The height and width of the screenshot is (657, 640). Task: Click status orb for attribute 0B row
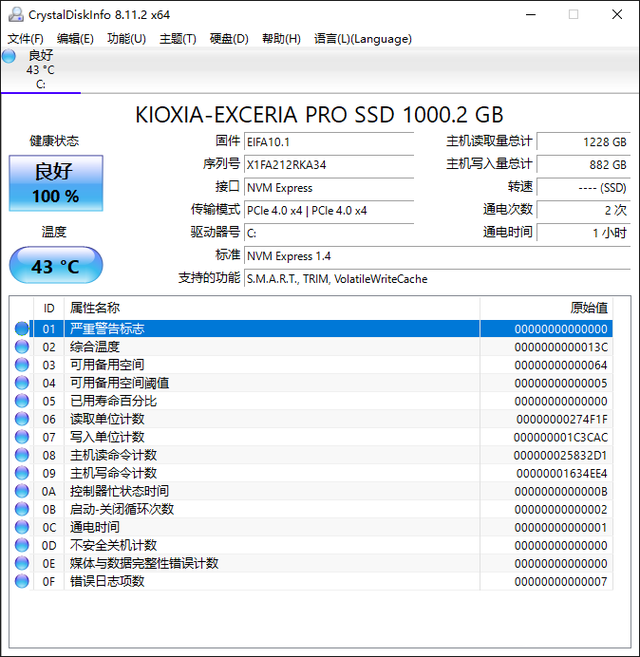(22, 509)
